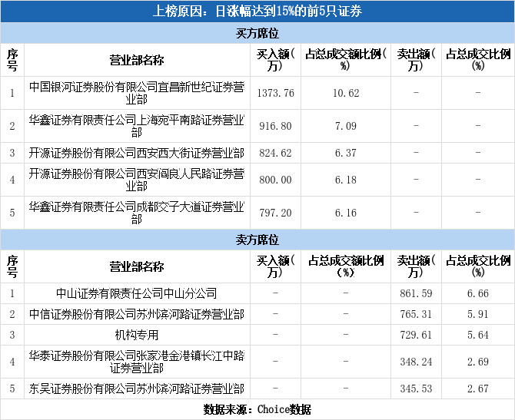
Task: Select the 买方席位 section header
Action: pos(257,33)
